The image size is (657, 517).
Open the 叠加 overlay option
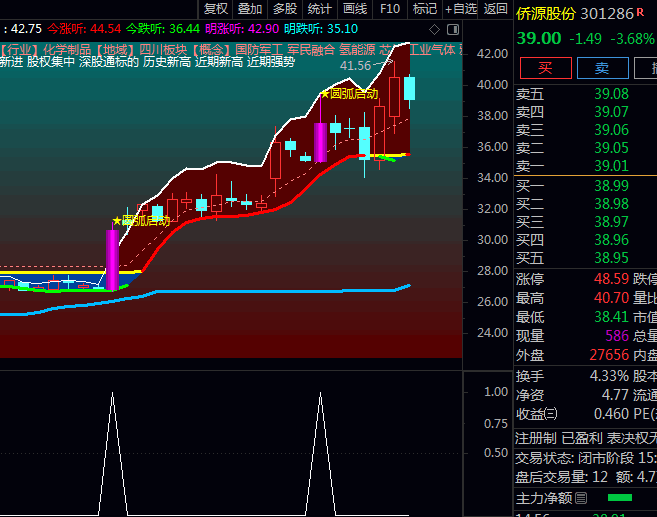click(x=250, y=9)
